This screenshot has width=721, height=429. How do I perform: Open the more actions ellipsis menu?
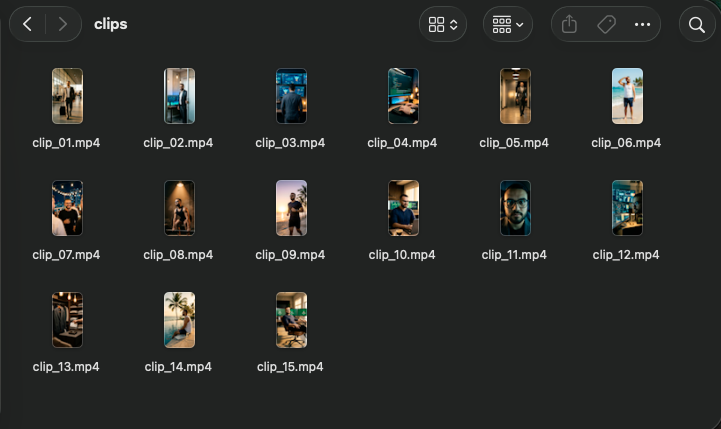642,24
